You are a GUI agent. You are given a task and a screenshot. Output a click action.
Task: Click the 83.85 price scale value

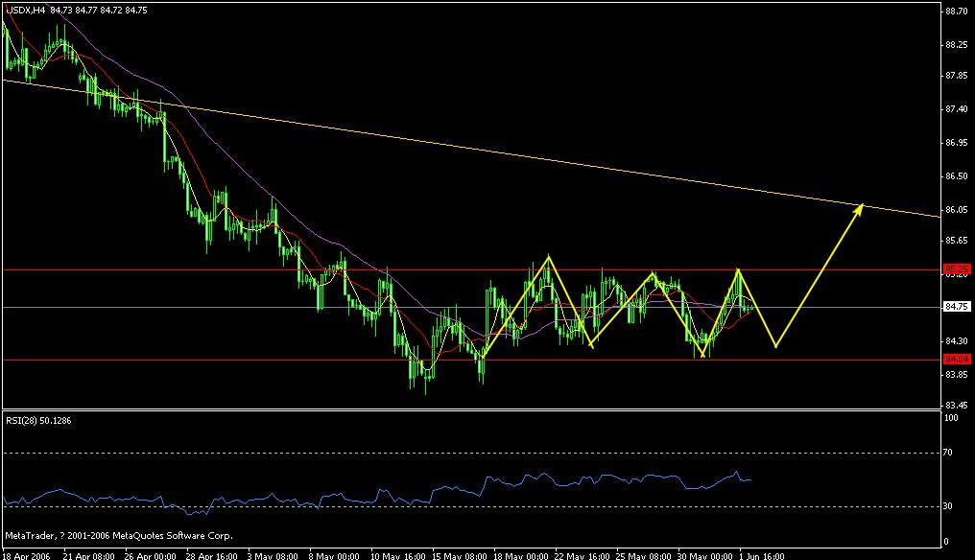pos(957,375)
